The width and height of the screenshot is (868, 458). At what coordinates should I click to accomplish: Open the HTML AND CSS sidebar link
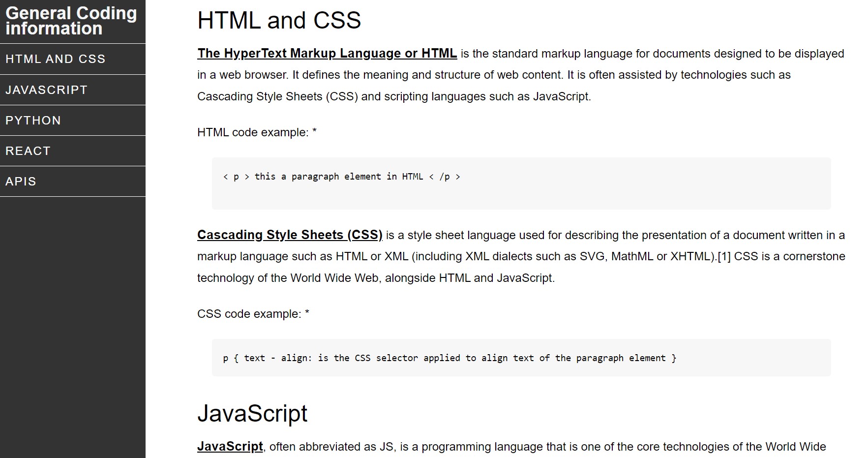(73, 59)
